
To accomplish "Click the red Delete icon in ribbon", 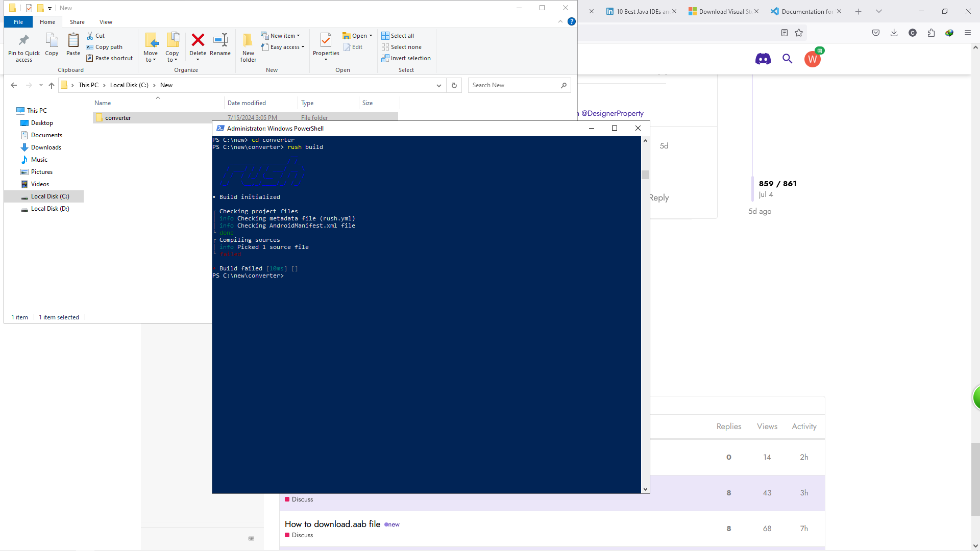I will point(198,40).
